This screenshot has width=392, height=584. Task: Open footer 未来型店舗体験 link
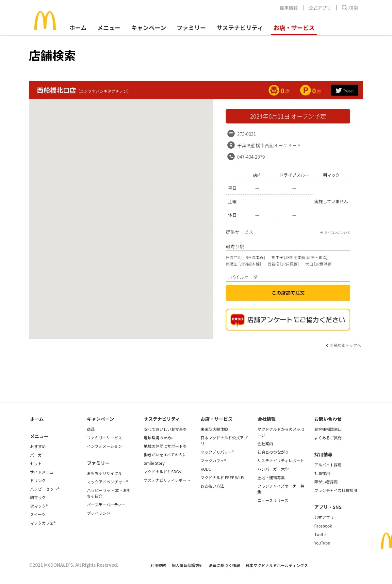pos(214,429)
